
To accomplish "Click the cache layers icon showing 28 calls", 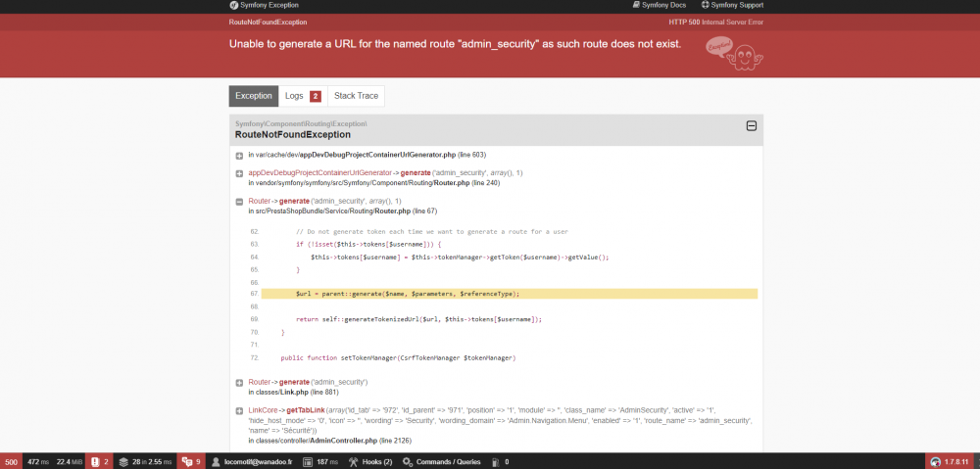I will [x=123, y=462].
